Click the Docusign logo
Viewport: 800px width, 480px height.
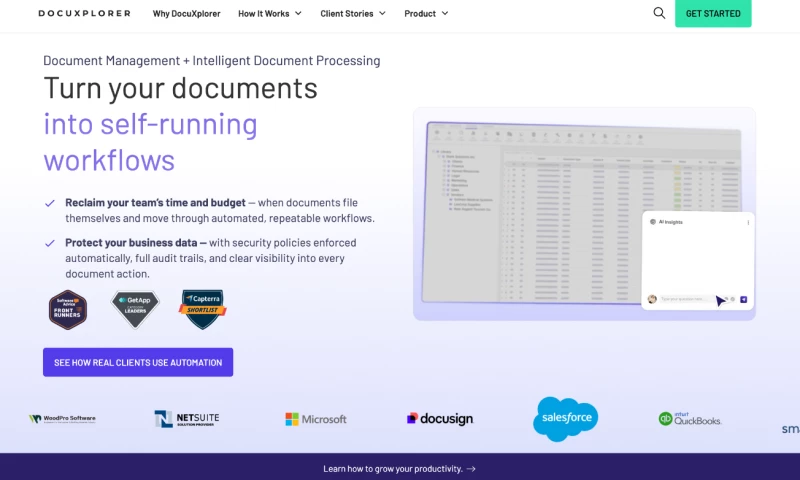point(440,419)
